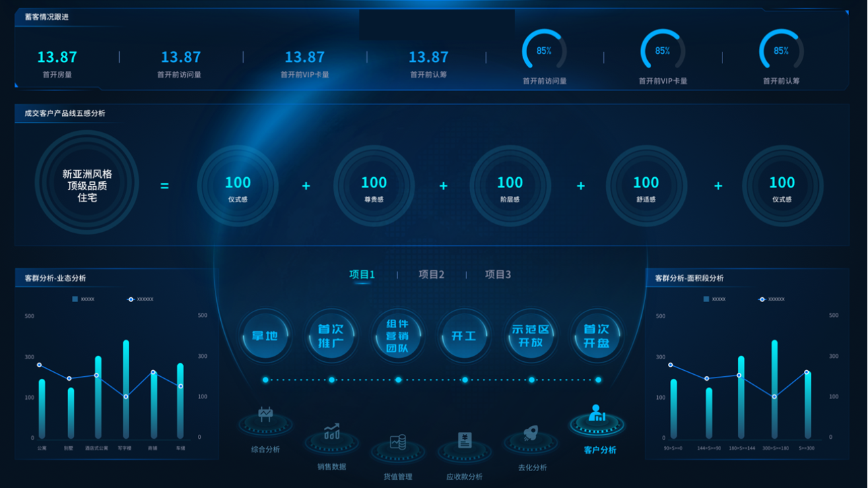868x488 pixels.
Task: Open the 去化分析 rocket icon
Action: [531, 433]
